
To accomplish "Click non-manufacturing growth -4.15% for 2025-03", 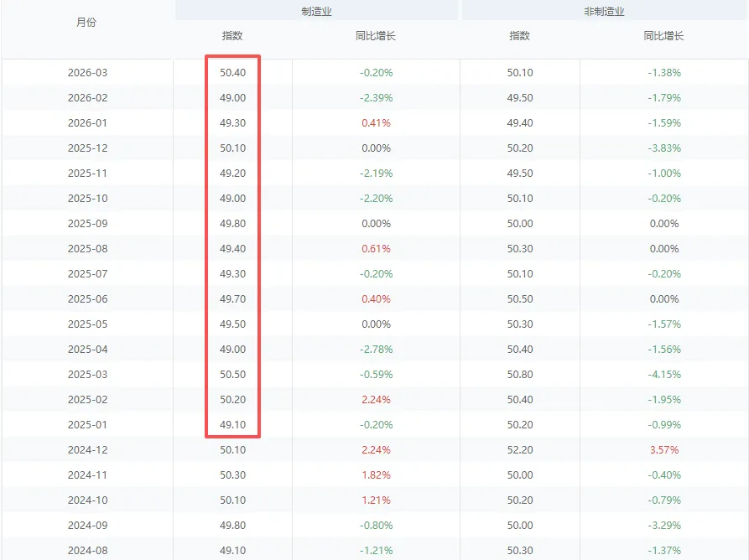I will tap(664, 374).
